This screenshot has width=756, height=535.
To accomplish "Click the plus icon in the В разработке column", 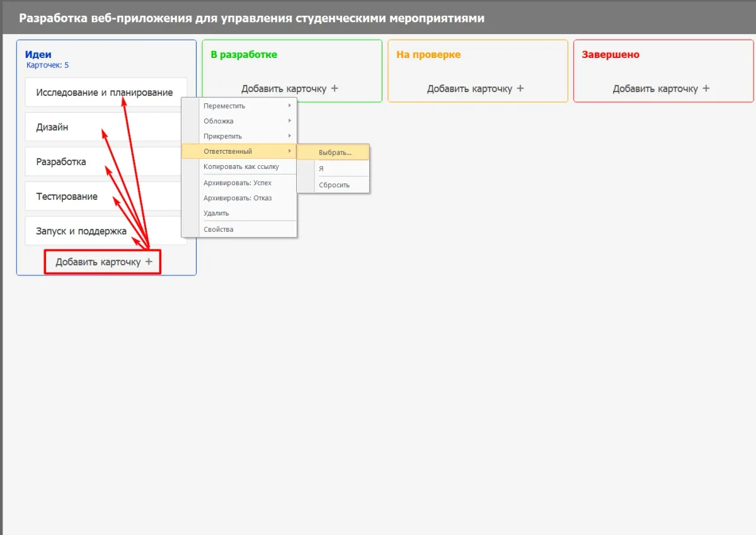I will 335,89.
